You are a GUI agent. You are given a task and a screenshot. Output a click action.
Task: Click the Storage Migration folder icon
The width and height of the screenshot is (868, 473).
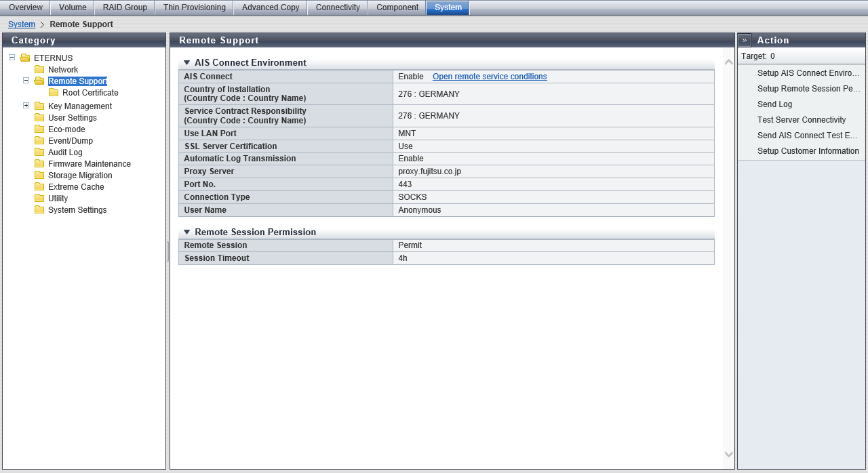click(39, 176)
